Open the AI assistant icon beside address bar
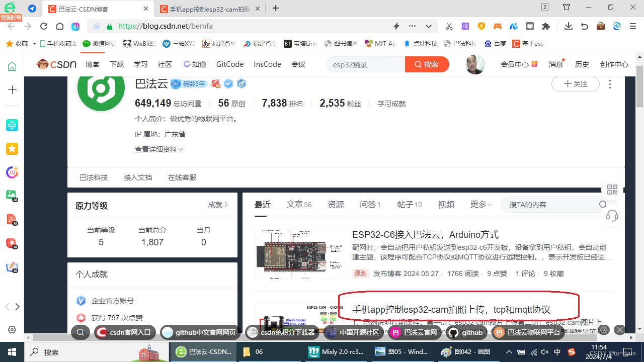The height and width of the screenshot is (362, 644). tap(75, 26)
